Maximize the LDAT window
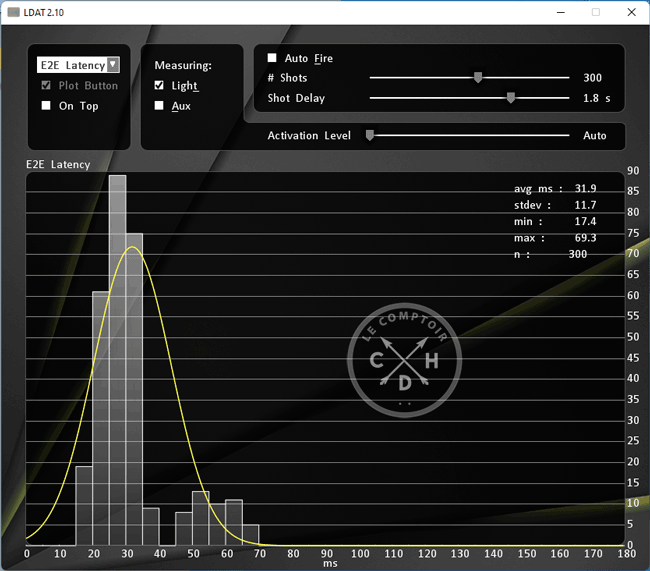Screen dimensions: 650x571 click(596, 12)
